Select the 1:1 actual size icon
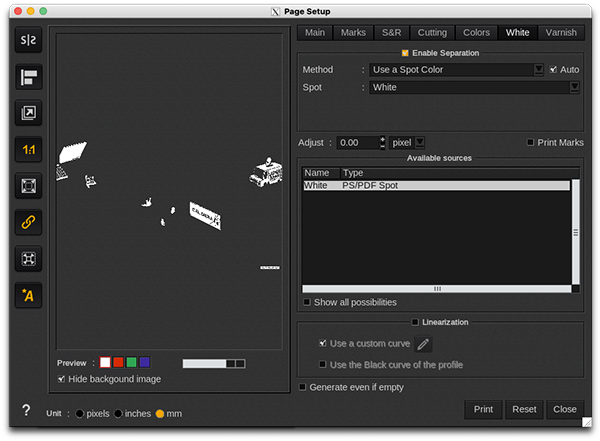Viewport: 600px width, 441px height. 27,150
